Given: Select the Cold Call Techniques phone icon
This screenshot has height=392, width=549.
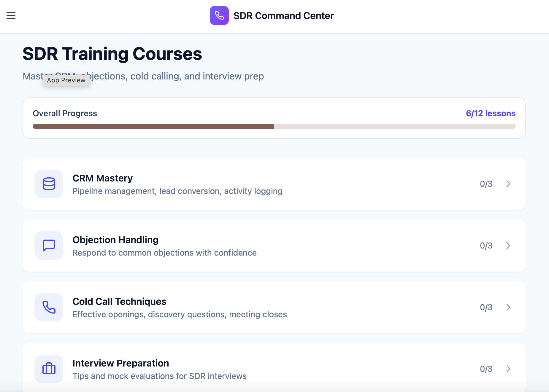Looking at the screenshot, I should (48, 307).
